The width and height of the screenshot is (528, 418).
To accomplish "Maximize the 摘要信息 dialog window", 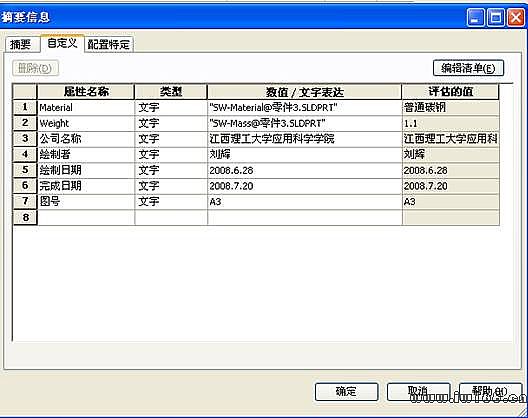I will click(x=496, y=18).
